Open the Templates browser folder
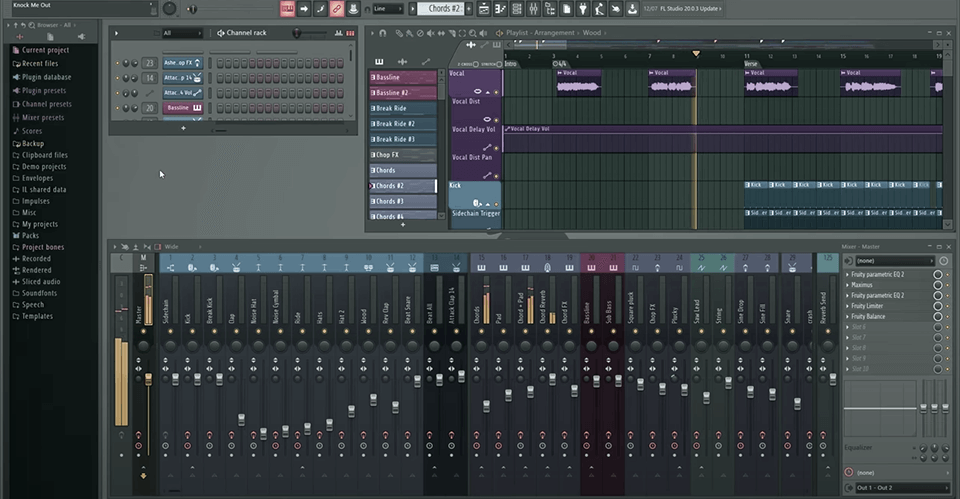The image size is (960, 499). [x=33, y=316]
